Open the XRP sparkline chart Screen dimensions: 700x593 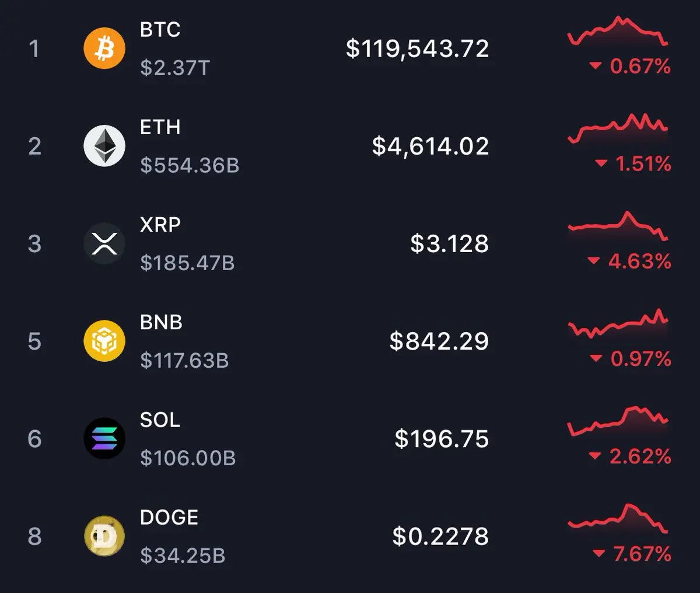[618, 226]
